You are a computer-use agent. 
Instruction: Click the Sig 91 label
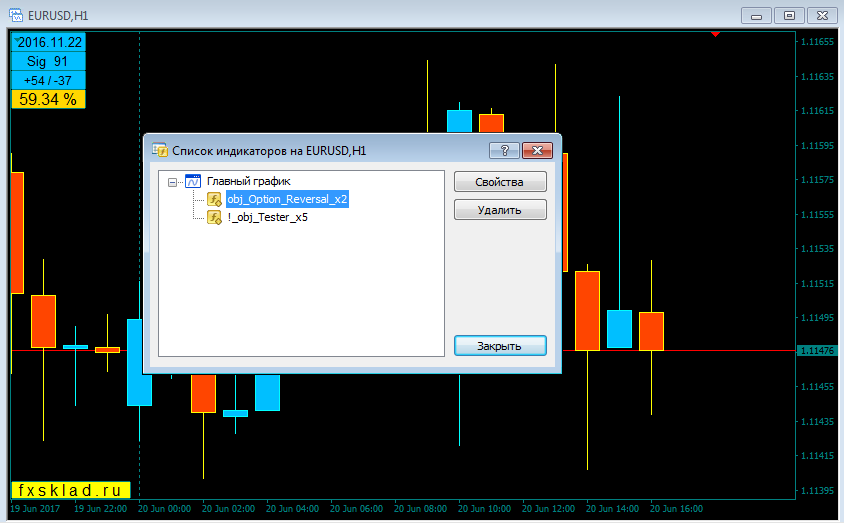coord(48,61)
